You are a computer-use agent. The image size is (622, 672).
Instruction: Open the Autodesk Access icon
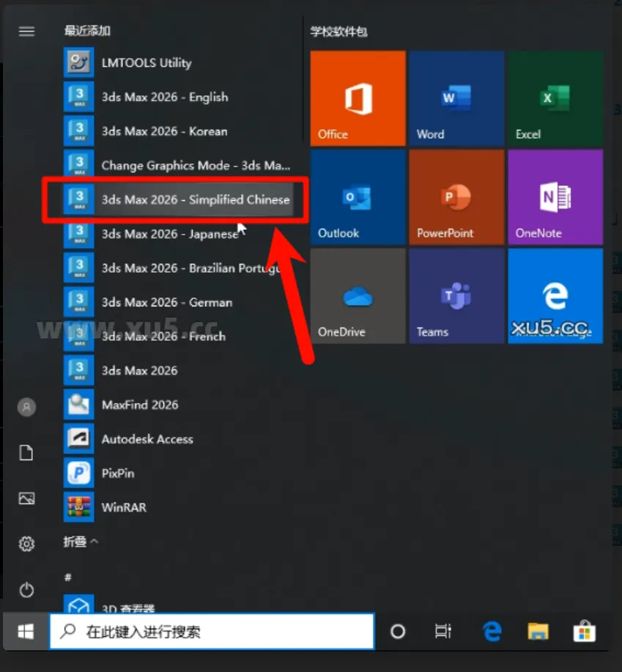point(79,439)
